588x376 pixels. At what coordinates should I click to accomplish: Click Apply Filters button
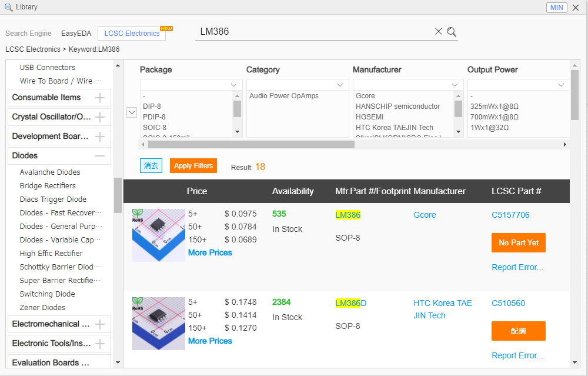[193, 166]
